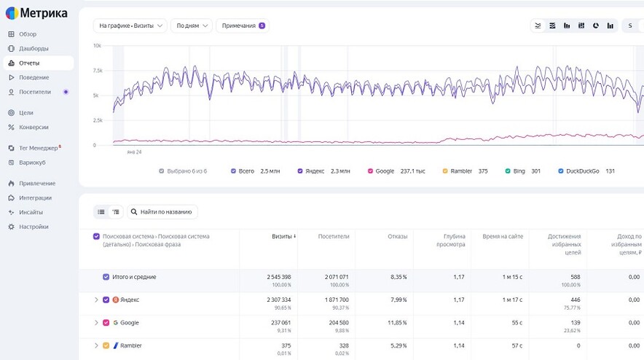This screenshot has width=644, height=360.
Task: Sort table by Посетители column
Action: click(x=334, y=236)
